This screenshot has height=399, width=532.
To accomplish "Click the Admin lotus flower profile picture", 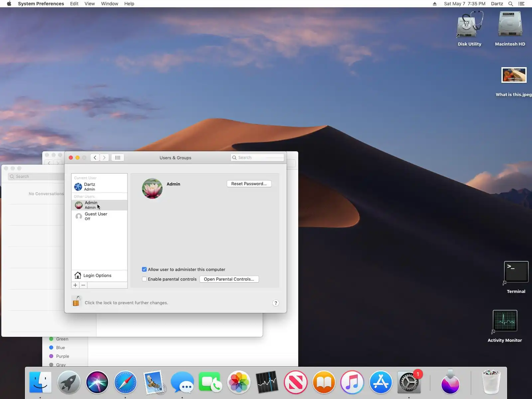I will point(152,189).
